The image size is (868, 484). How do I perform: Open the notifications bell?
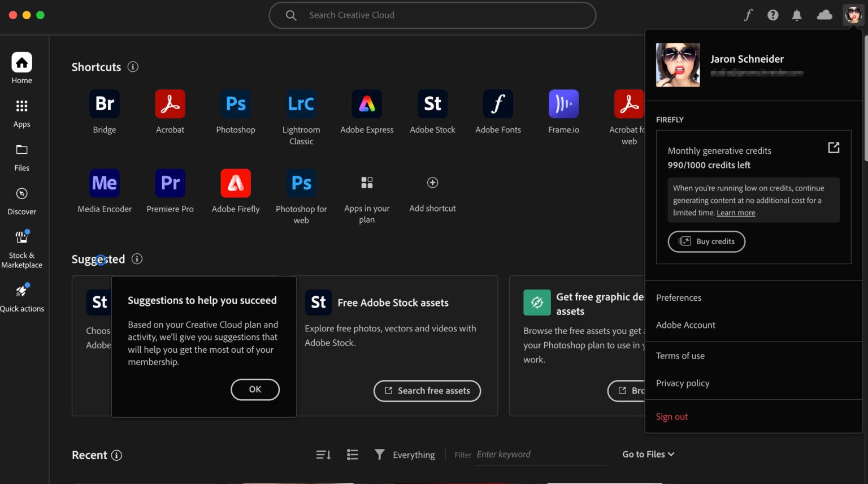point(797,15)
